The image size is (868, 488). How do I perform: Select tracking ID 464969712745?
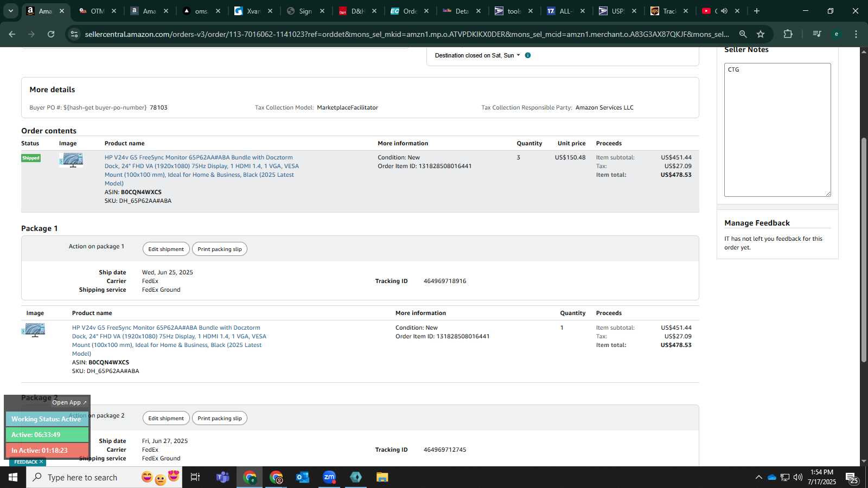[x=445, y=450]
